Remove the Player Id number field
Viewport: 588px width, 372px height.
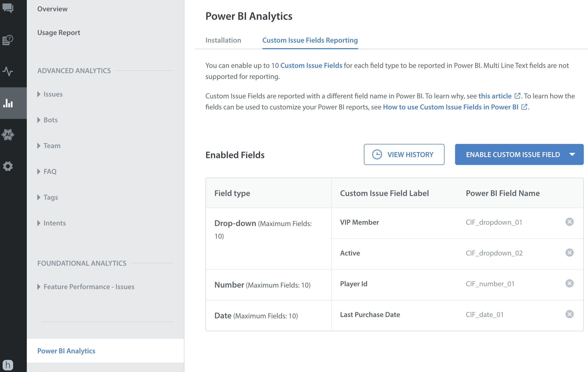(569, 283)
